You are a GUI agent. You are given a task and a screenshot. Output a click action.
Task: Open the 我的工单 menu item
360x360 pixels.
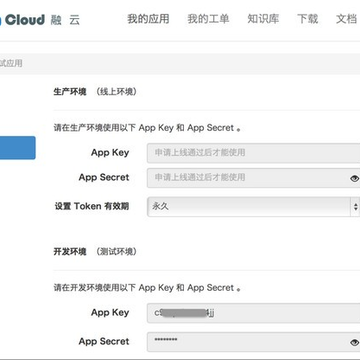point(208,19)
